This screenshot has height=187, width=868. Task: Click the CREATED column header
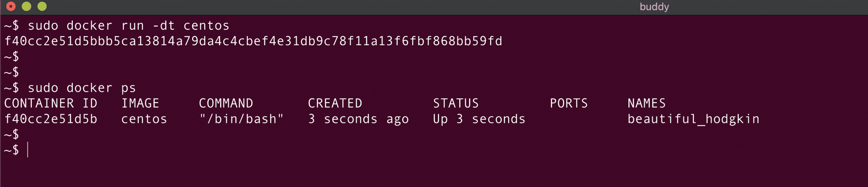[x=335, y=103]
